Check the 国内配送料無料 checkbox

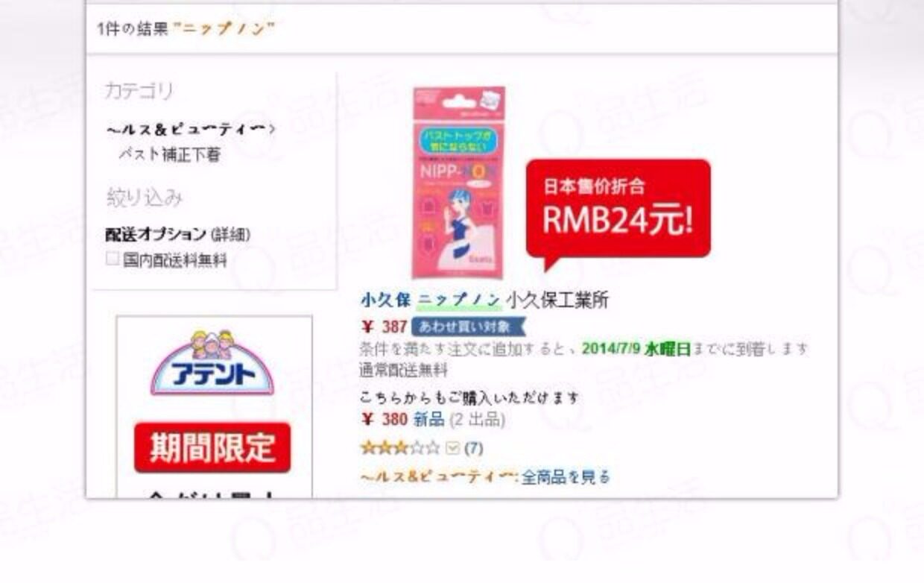click(x=113, y=259)
